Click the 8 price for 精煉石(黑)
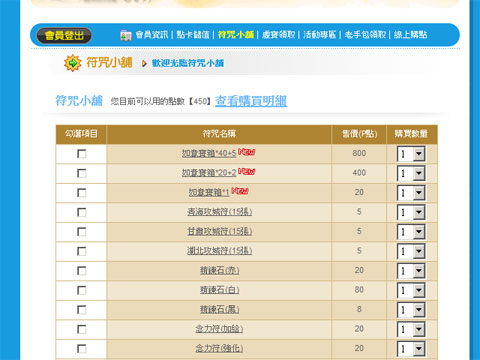 (359, 309)
